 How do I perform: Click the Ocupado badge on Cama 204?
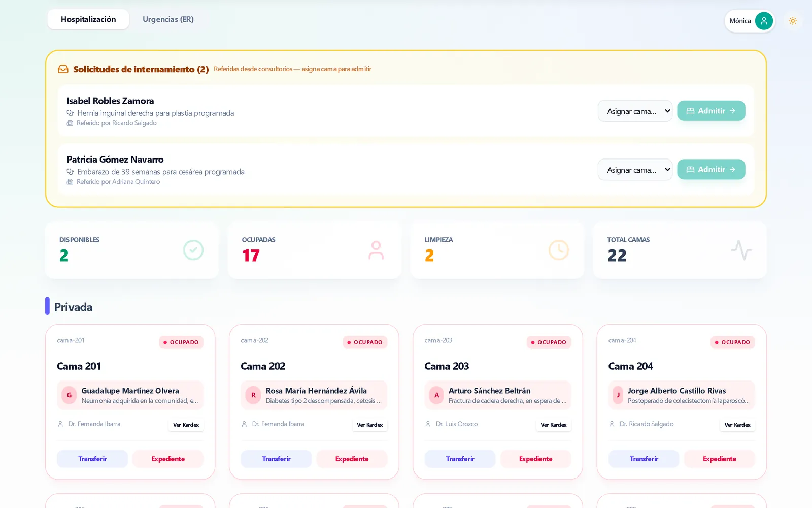(732, 342)
